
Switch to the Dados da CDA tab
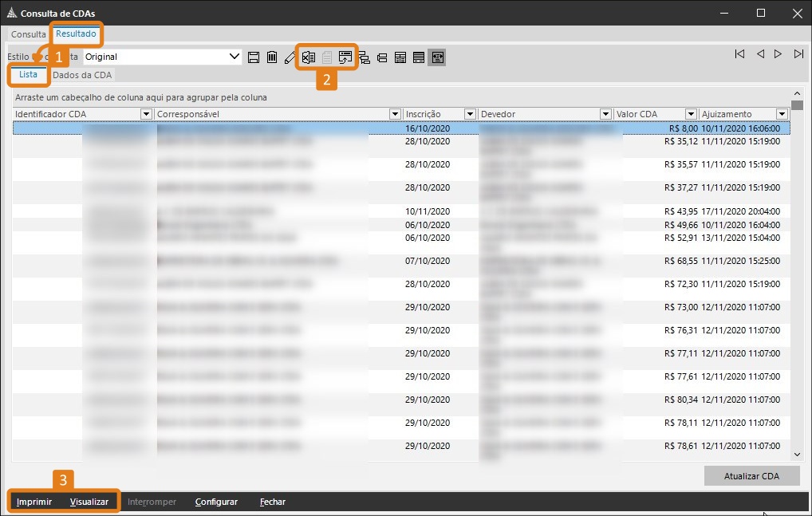coord(82,74)
